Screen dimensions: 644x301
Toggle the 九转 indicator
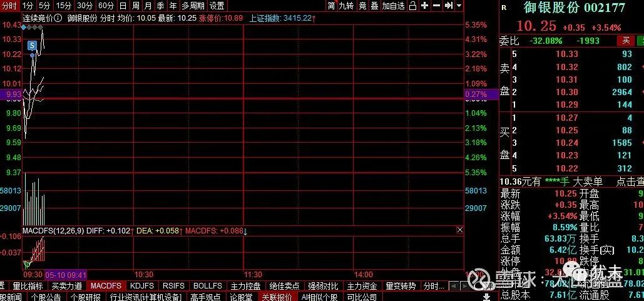pyautogui.click(x=346, y=6)
